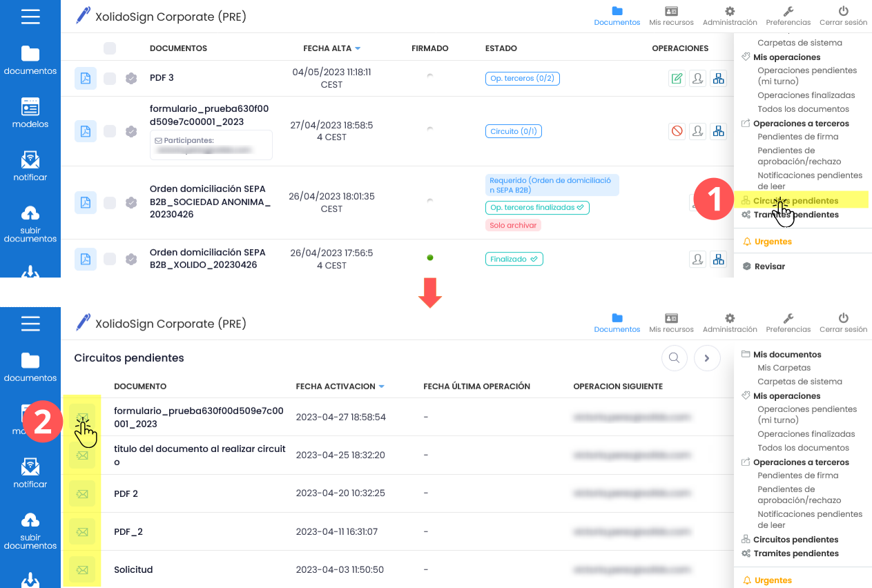The height and width of the screenshot is (588, 872).
Task: Tick the checkbox for PDF 3
Action: click(110, 78)
